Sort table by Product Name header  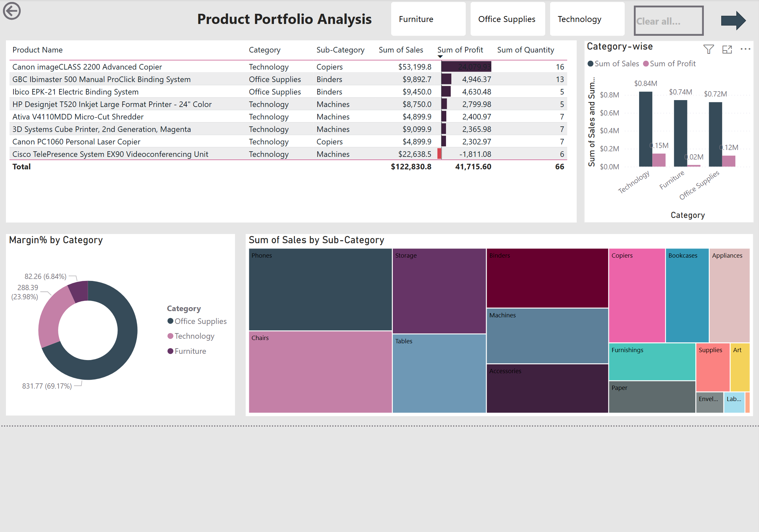tap(37, 50)
